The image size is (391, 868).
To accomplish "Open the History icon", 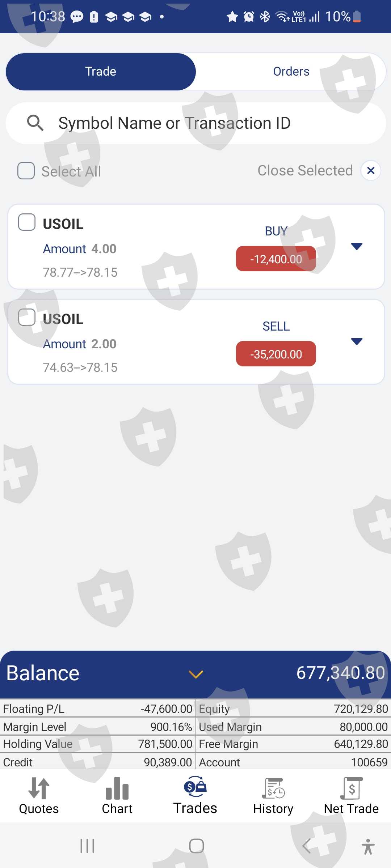I will click(x=273, y=788).
